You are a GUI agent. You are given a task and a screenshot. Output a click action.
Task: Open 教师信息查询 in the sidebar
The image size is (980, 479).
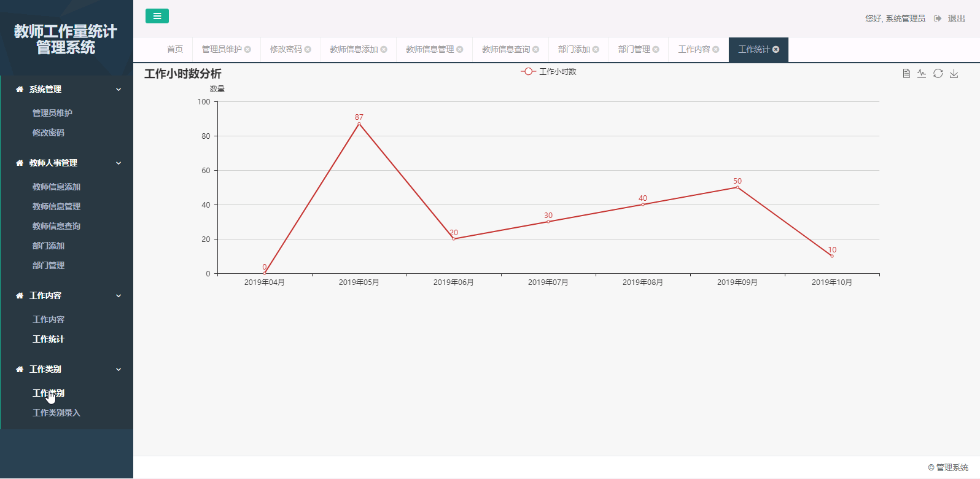56,226
